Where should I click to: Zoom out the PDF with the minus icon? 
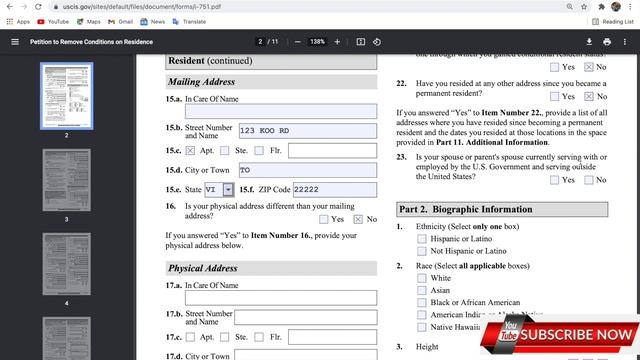[298, 42]
